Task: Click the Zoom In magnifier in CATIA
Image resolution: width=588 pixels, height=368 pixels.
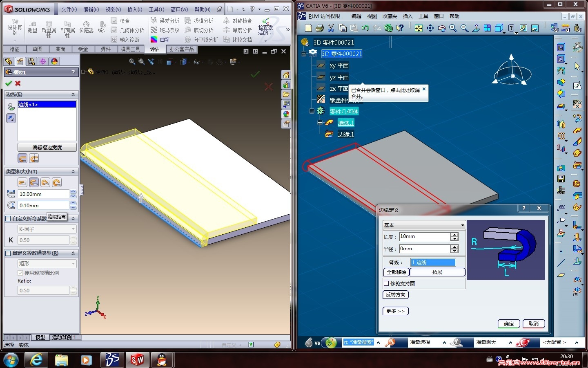Action: [x=453, y=28]
